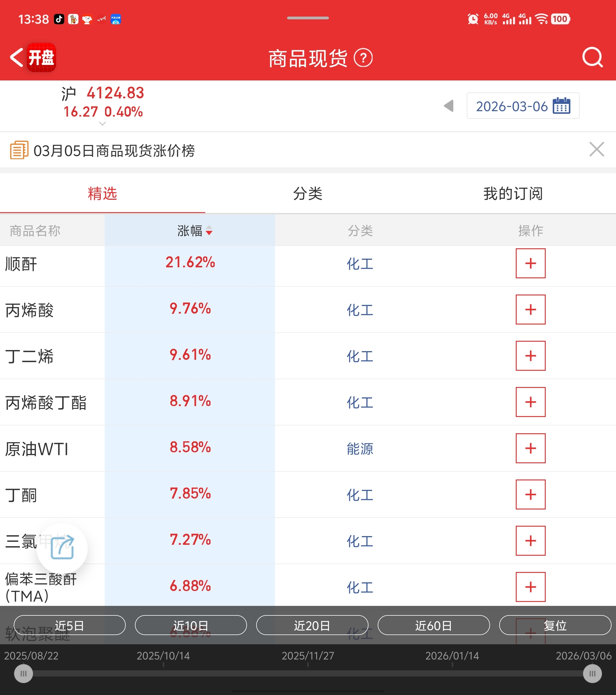Expand the 沪 index chevron

[x=102, y=124]
